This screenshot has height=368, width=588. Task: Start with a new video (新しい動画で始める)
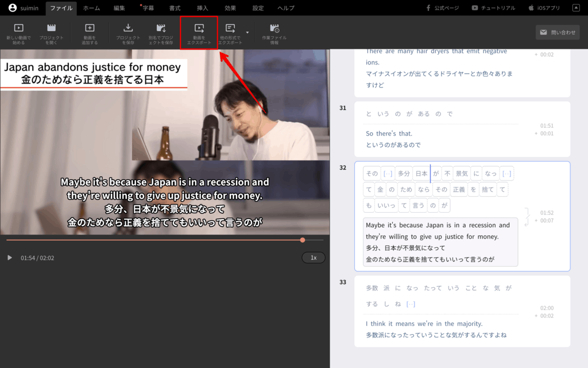pyautogui.click(x=18, y=33)
